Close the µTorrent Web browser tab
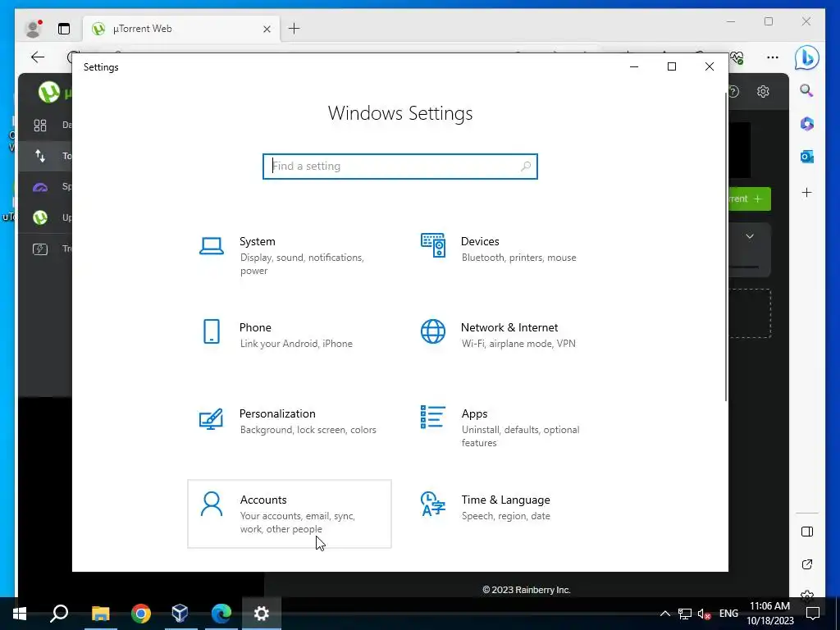The width and height of the screenshot is (840, 630). coord(267,29)
